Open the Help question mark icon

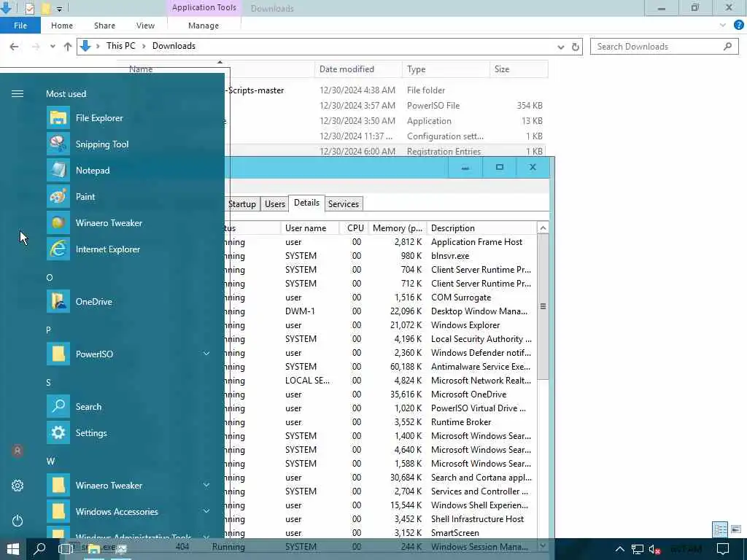(738, 26)
